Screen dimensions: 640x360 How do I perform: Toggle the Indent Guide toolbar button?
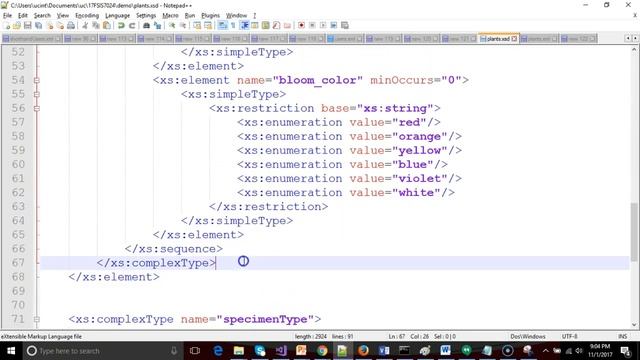click(x=244, y=26)
